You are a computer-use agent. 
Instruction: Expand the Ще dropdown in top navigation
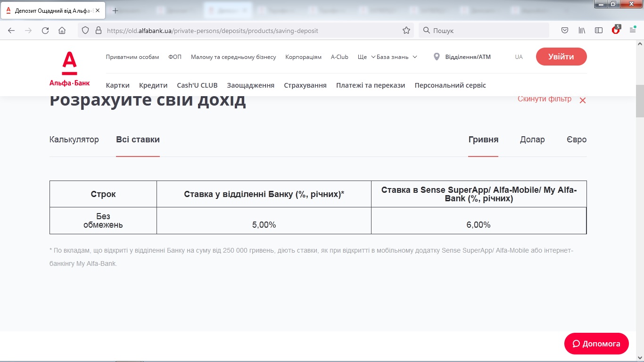(366, 57)
